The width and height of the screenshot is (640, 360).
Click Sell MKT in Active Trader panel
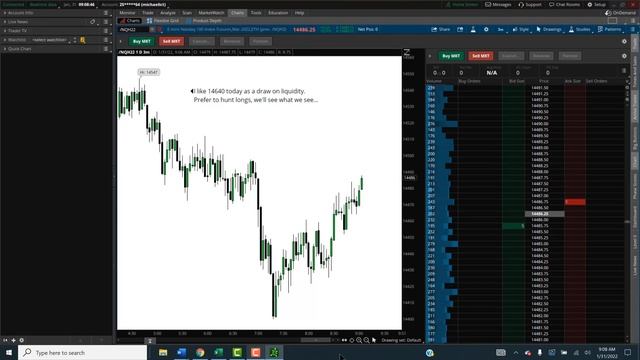481,56
